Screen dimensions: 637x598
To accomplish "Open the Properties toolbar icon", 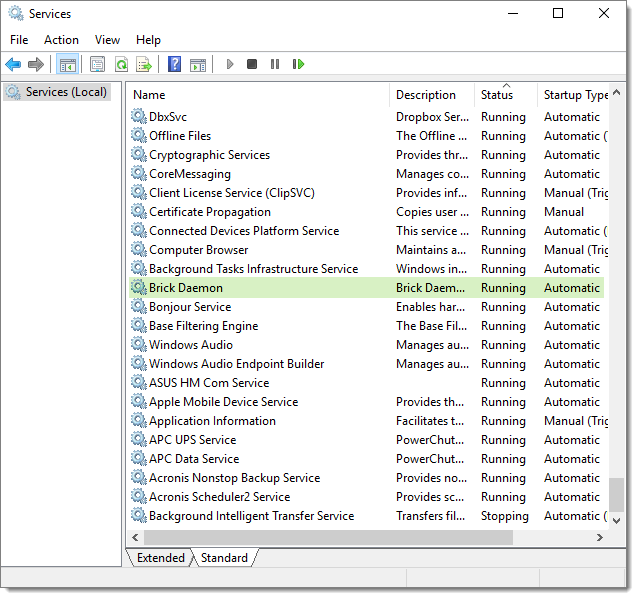I will click(98, 64).
